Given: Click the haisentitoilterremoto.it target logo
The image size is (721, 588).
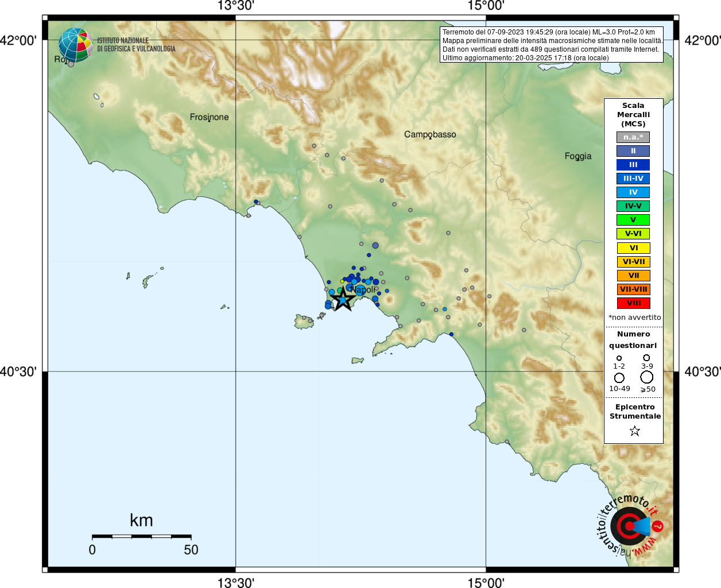Looking at the screenshot, I should tap(630, 525).
